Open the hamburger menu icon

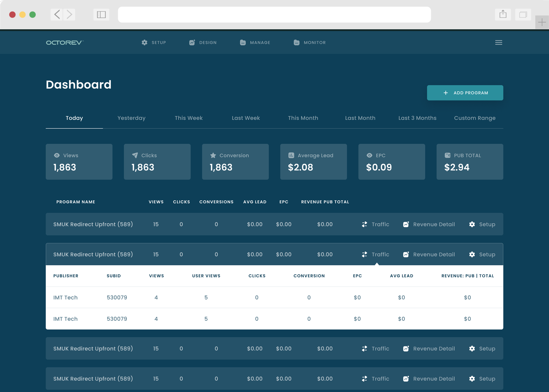pyautogui.click(x=498, y=43)
